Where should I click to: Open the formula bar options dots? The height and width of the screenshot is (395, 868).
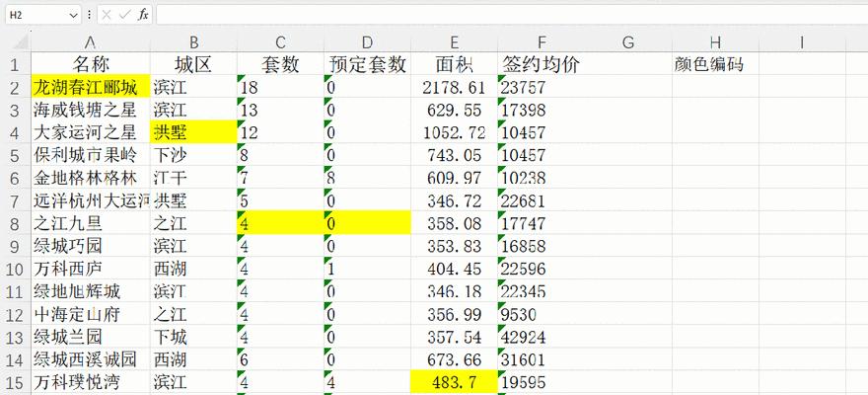[x=90, y=16]
